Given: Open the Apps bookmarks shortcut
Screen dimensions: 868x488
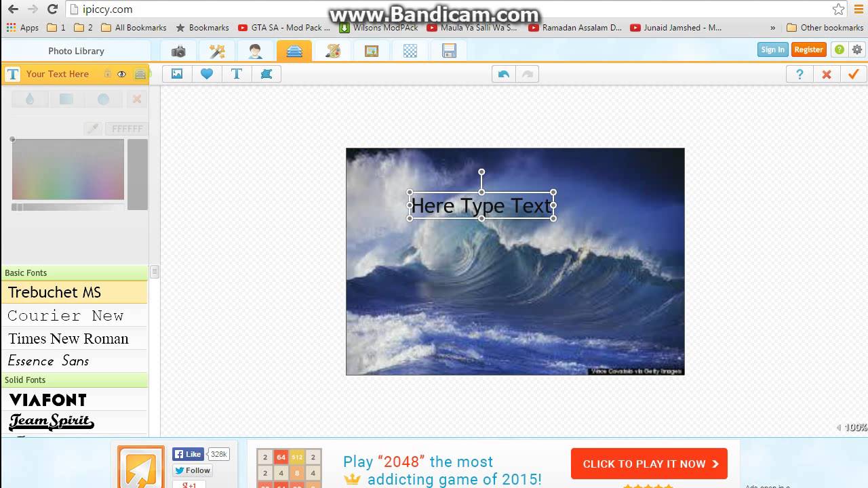Looking at the screenshot, I should click(x=22, y=28).
